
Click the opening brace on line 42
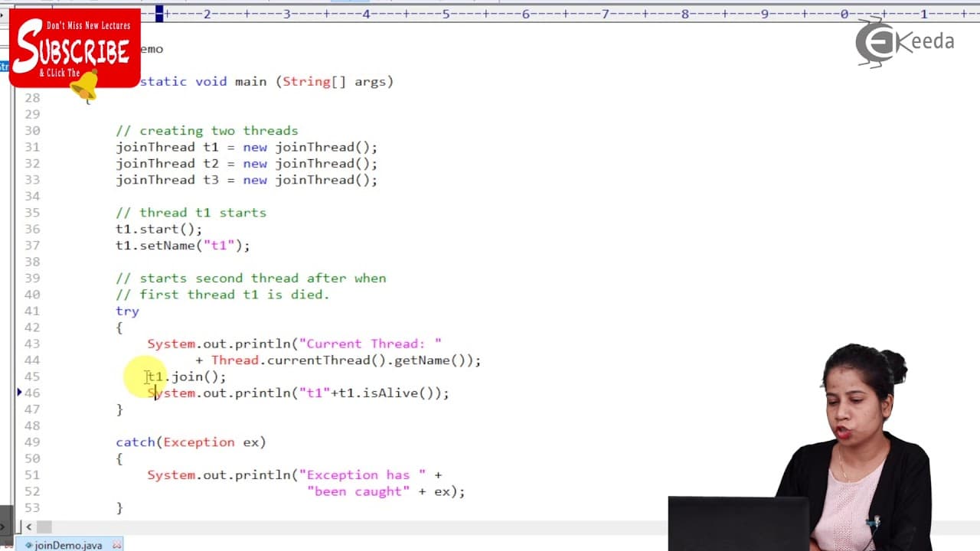pos(119,328)
